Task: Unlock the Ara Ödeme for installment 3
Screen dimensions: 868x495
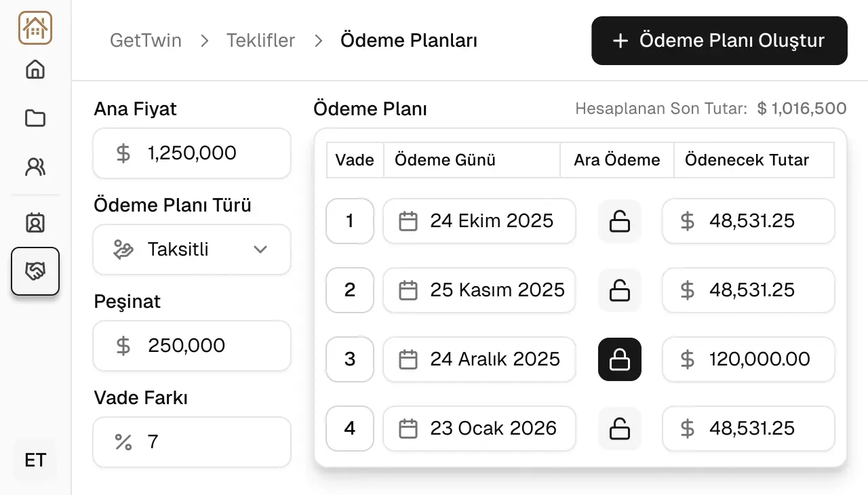Action: [619, 359]
